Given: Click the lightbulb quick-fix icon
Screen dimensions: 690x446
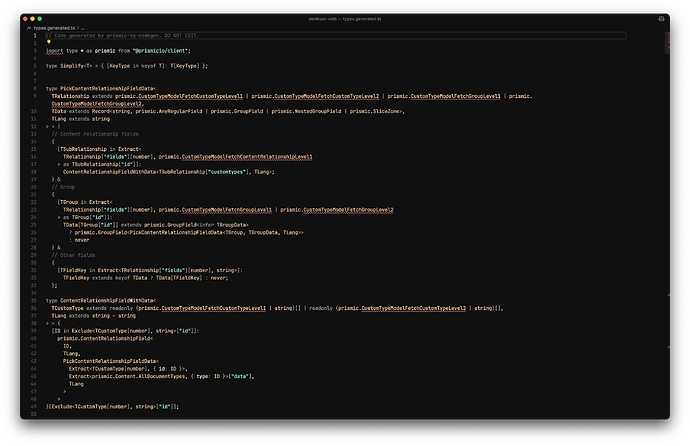Looking at the screenshot, I should (50, 42).
